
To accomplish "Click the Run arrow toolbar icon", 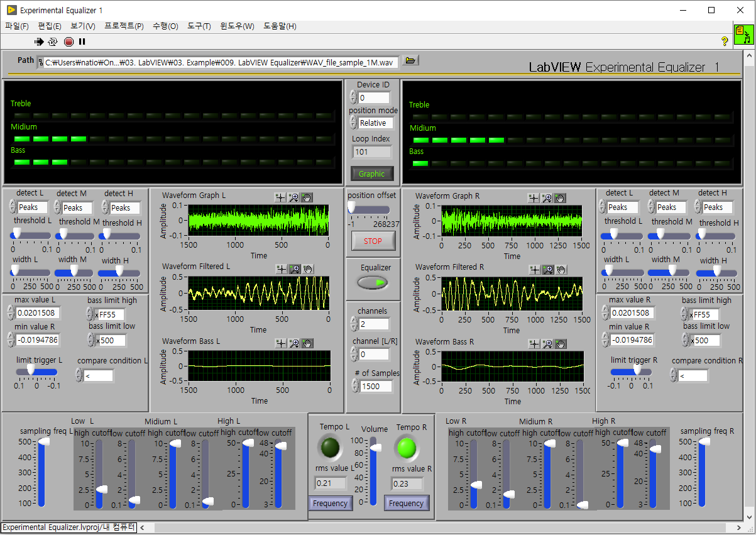I will [x=40, y=41].
